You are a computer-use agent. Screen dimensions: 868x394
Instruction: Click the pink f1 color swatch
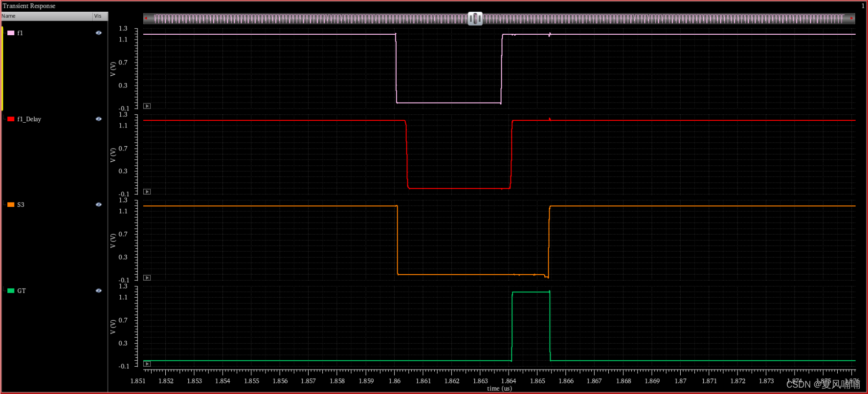coord(11,33)
